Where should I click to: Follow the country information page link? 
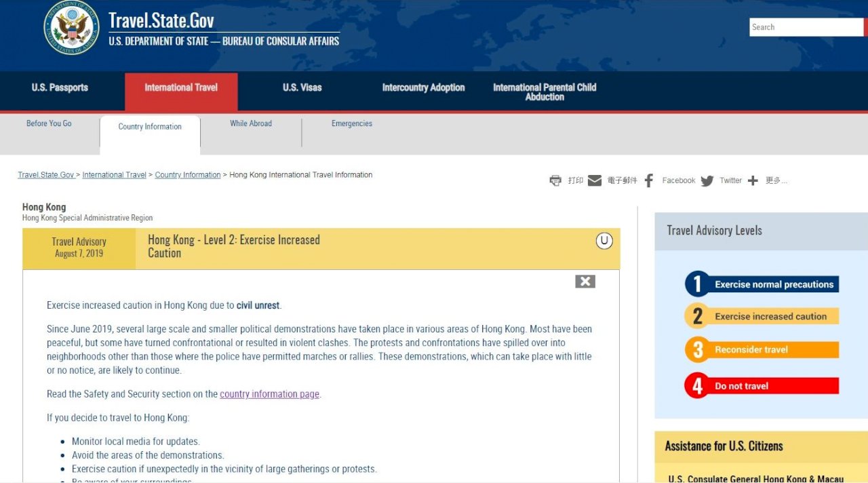click(x=269, y=394)
